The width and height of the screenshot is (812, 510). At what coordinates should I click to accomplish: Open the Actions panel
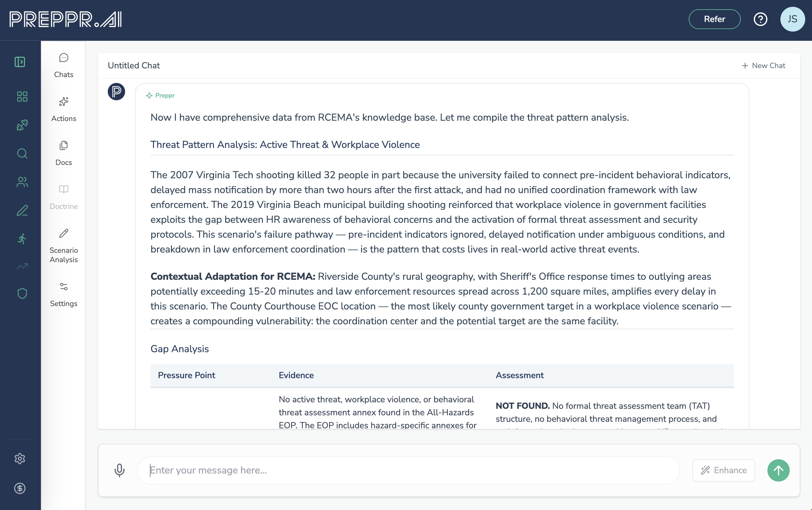63,109
